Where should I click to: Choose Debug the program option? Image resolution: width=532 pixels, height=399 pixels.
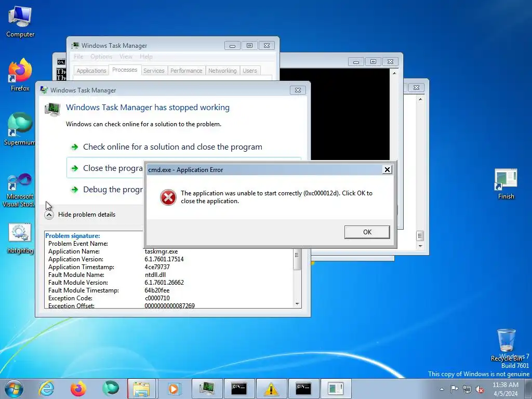pos(106,189)
